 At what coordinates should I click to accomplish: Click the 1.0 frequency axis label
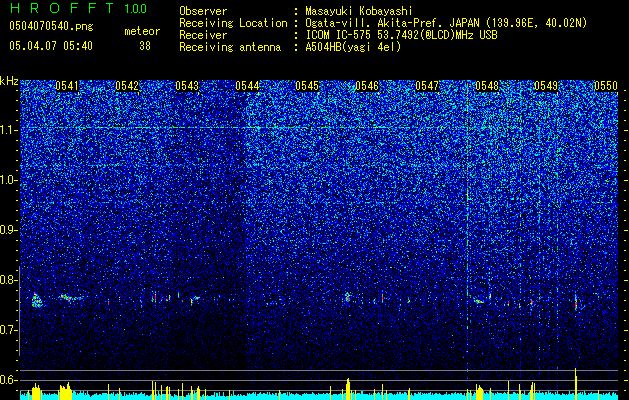click(9, 180)
